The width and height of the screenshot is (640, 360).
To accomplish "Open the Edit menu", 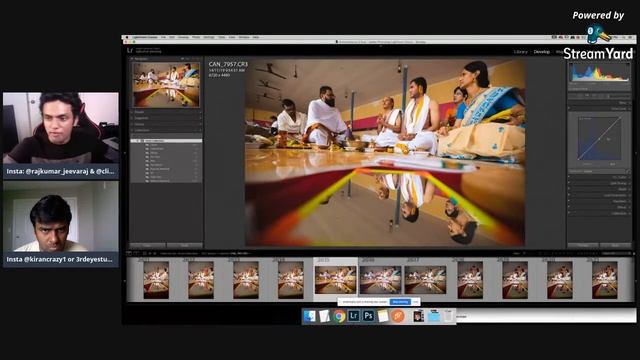I will tap(172, 37).
